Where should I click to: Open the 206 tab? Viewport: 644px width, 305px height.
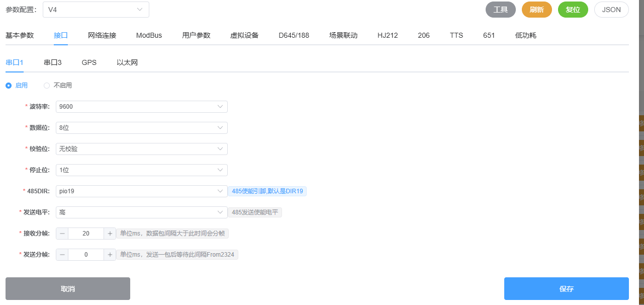(424, 35)
